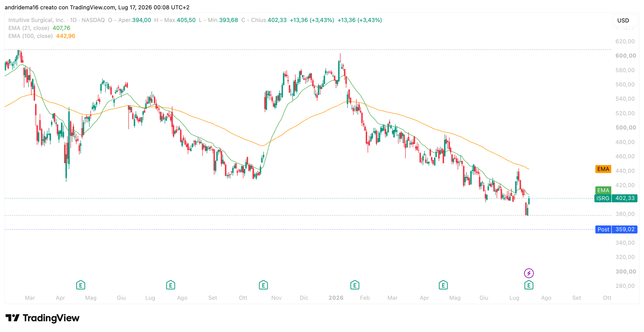
Task: Select the Intuitive Surgical, Inc. legend title
Action: 37,20
